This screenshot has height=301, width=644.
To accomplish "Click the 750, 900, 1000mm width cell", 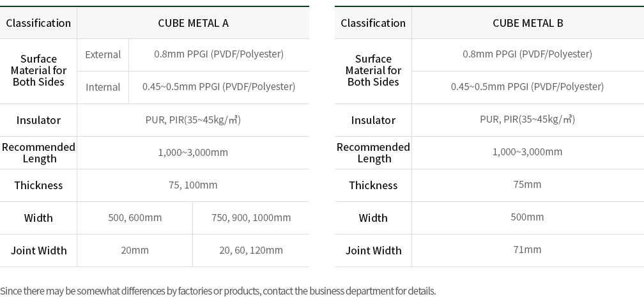I will [251, 218].
